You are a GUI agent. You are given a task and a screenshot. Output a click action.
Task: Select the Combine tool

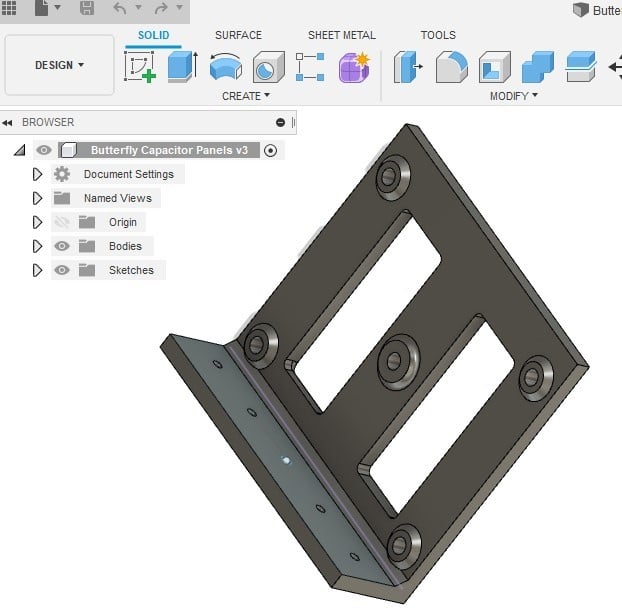tap(538, 67)
